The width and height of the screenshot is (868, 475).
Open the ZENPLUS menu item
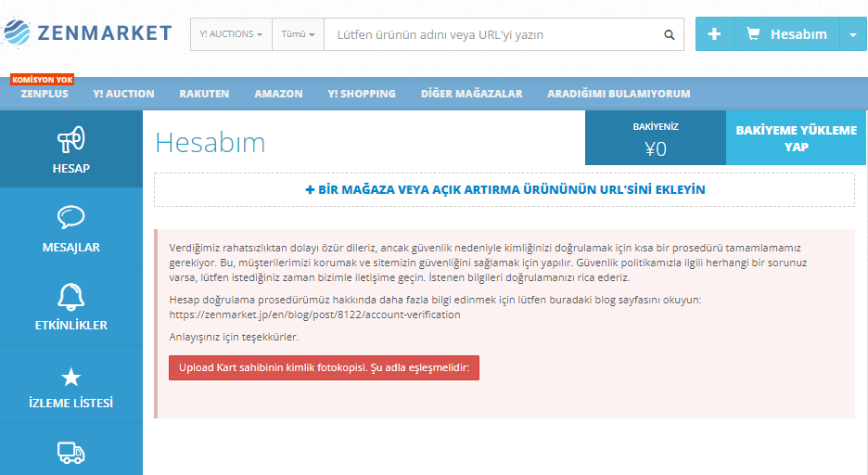pyautogui.click(x=45, y=94)
